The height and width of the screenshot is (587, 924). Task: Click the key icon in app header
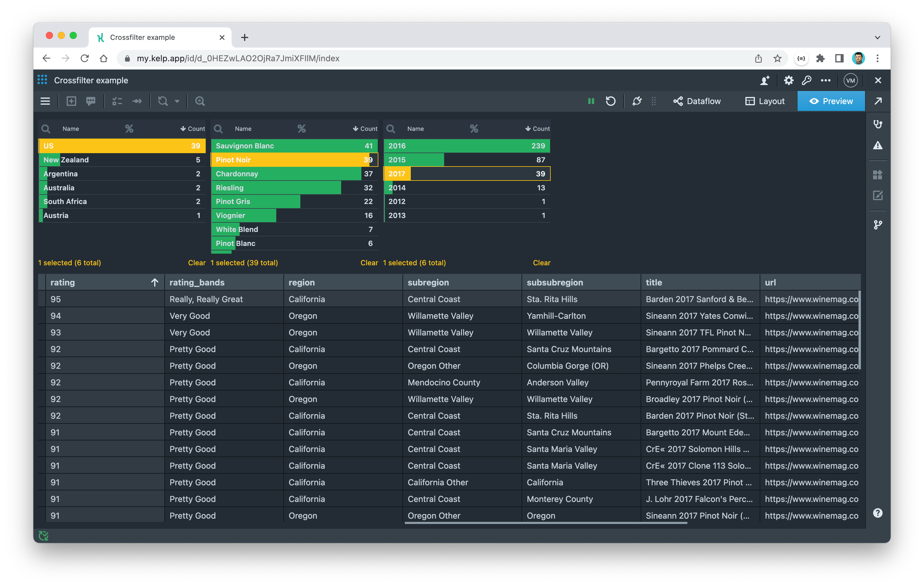pos(806,81)
